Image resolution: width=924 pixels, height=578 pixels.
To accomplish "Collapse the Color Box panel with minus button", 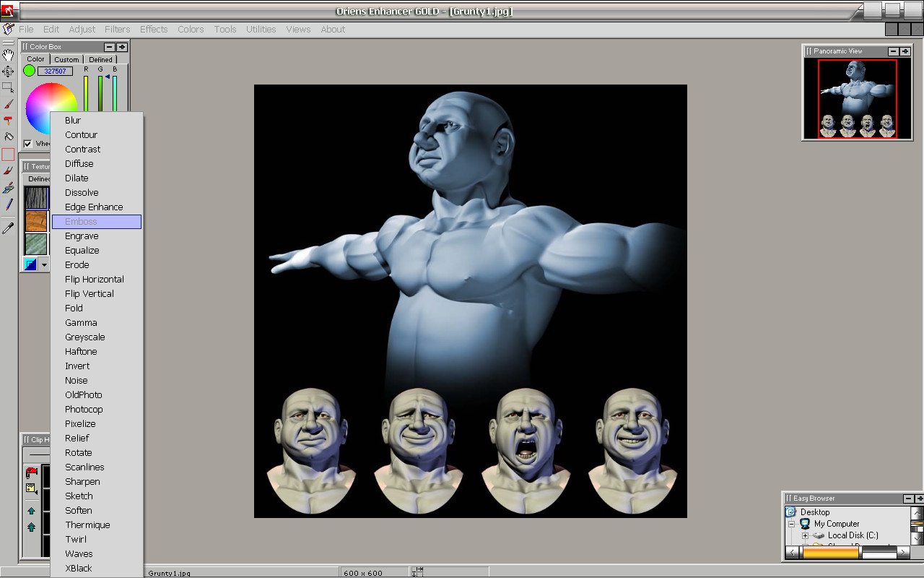I will point(110,47).
